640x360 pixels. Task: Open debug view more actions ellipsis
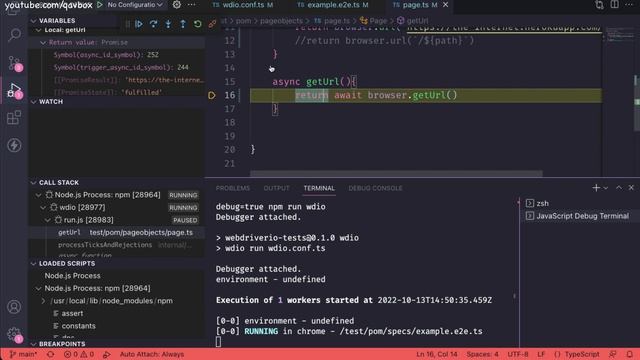pyautogui.click(x=191, y=5)
